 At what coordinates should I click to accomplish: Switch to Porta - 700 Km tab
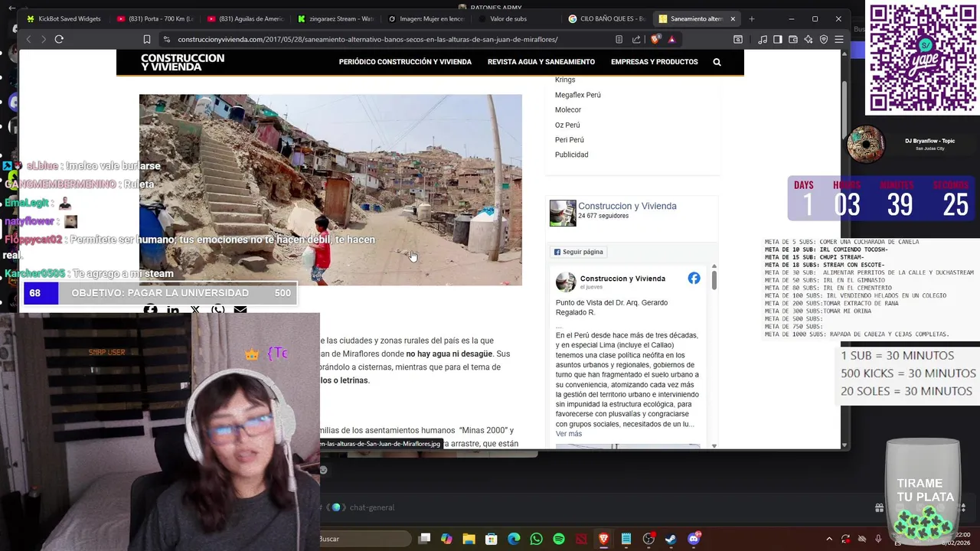(155, 18)
